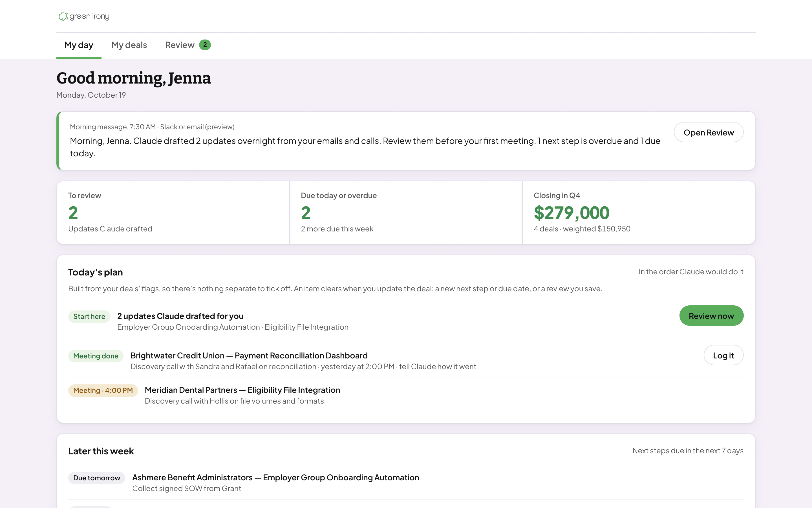Open 2 updates Claude drafted for you
812x508 pixels.
(x=180, y=316)
